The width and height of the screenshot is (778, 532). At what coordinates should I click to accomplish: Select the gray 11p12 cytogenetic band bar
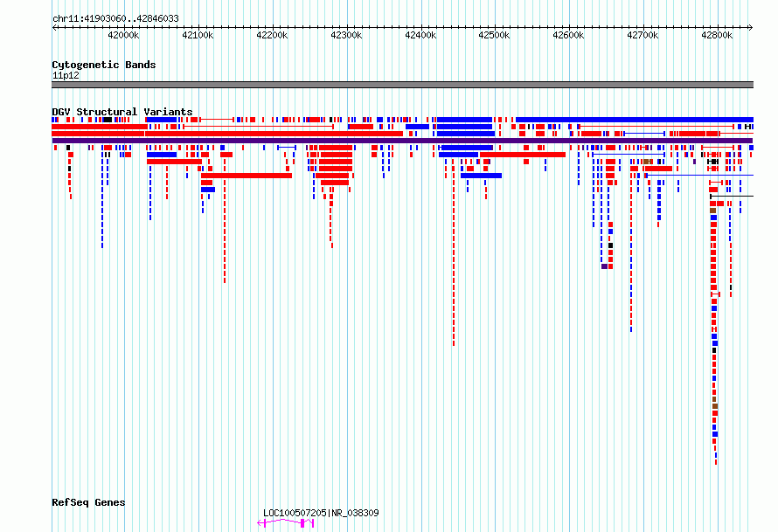(402, 85)
